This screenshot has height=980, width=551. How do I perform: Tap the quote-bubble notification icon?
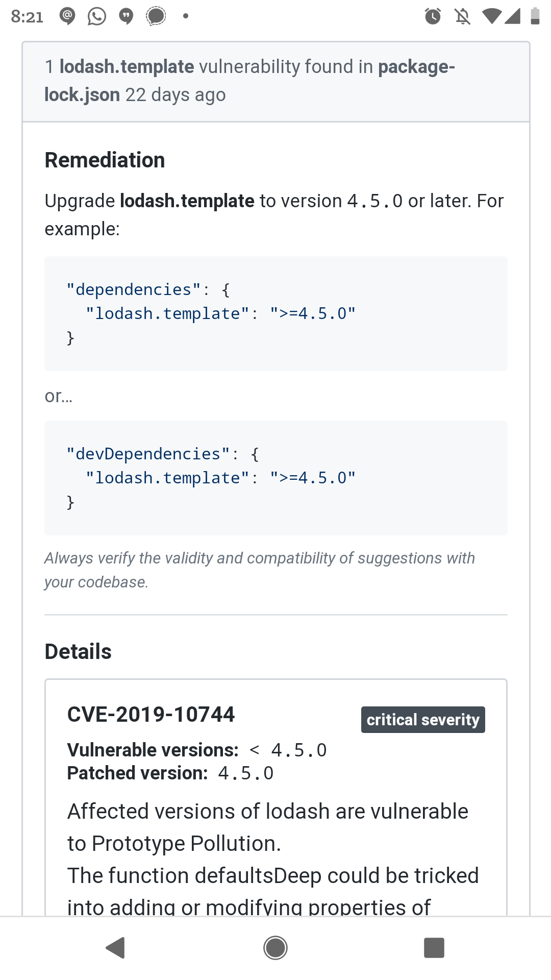126,16
